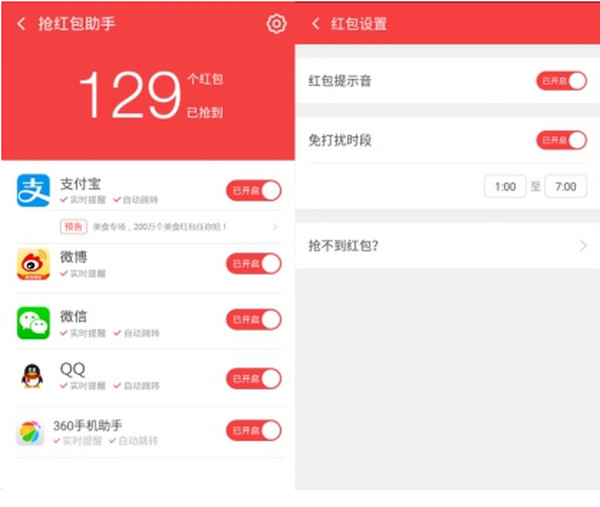Toggle the 免打扰时段 do-not-disturb switch
Viewport: 600px width, 507px height.
click(x=561, y=140)
